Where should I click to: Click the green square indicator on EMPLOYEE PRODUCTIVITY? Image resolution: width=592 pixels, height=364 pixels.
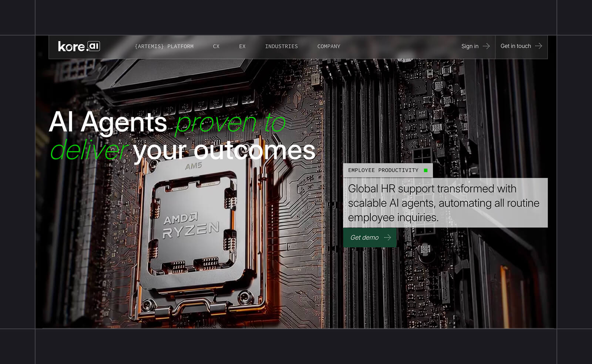pyautogui.click(x=425, y=170)
